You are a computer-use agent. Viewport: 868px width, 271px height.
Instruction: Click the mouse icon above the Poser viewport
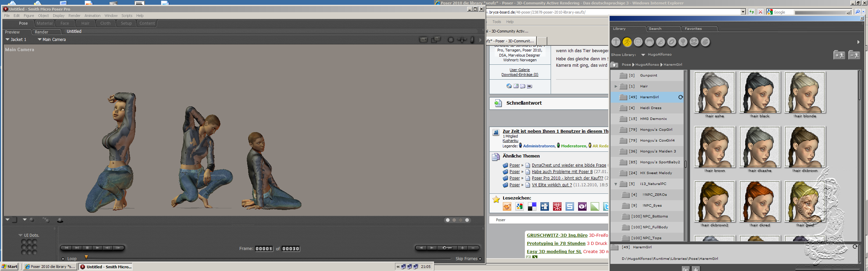472,40
